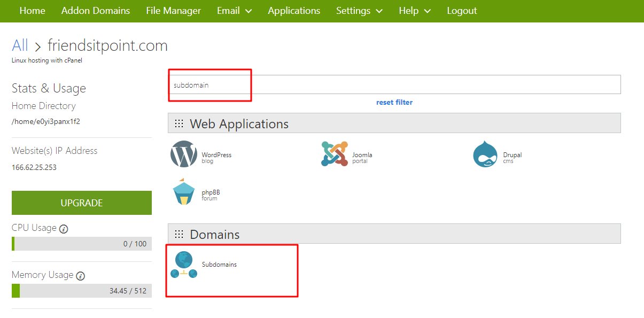The image size is (644, 318).
Task: Click the All breadcrumb link
Action: point(20,45)
